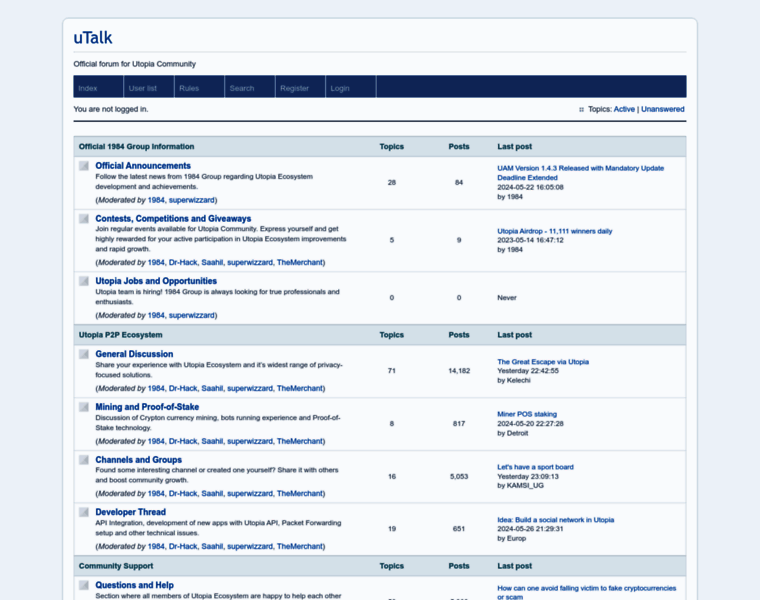Open the Official Announcements forum
Image resolution: width=760 pixels, height=600 pixels.
(143, 166)
